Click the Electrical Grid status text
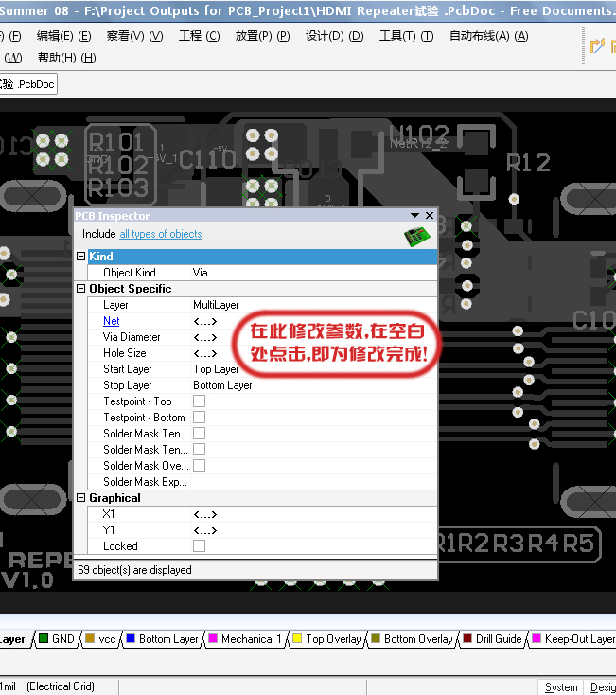Image resolution: width=616 pixels, height=695 pixels. [x=61, y=686]
